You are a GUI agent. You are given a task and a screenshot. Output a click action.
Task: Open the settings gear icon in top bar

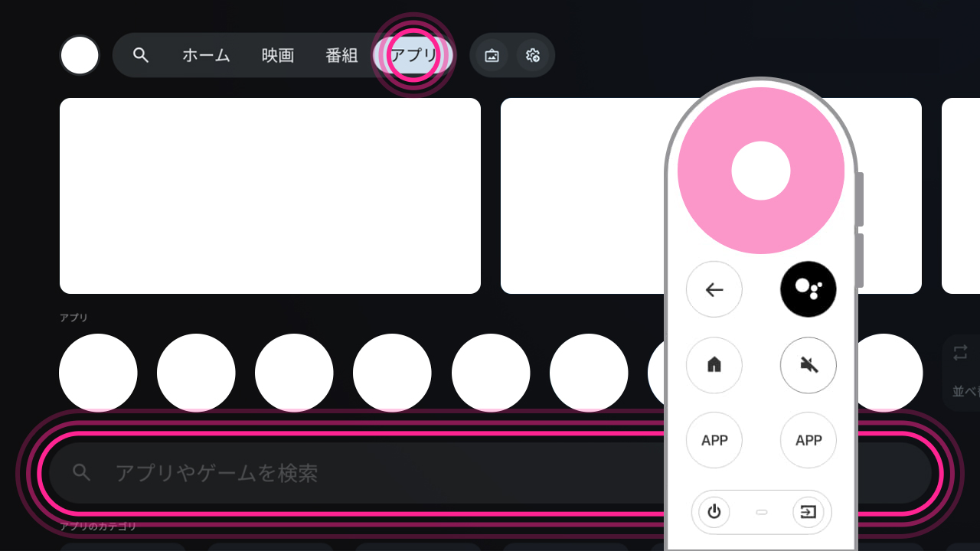click(533, 55)
